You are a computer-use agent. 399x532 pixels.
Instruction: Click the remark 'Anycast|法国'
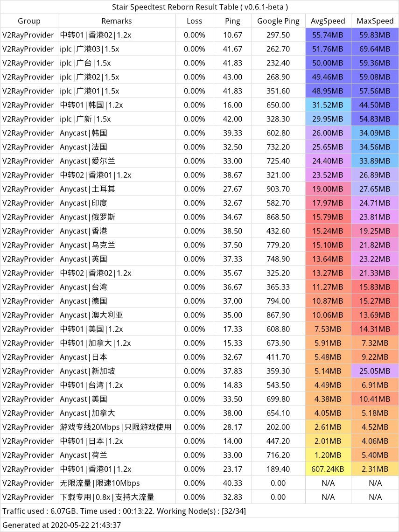pyautogui.click(x=84, y=147)
